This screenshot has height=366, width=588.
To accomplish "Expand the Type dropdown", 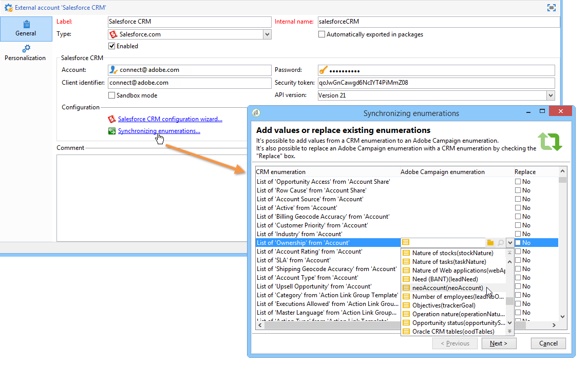I will [x=267, y=34].
